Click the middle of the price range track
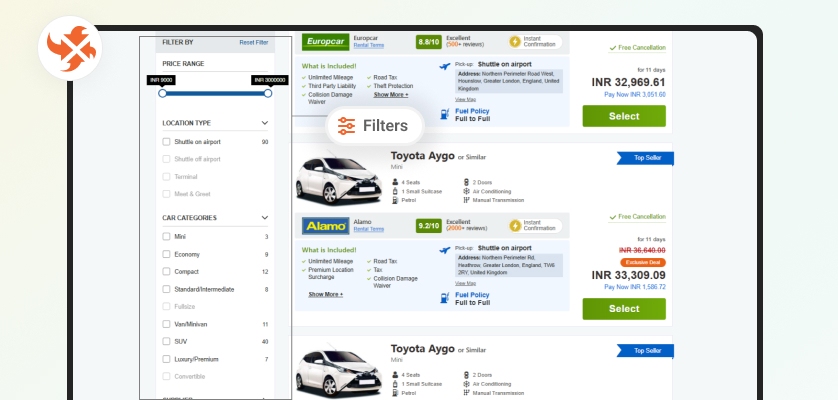This screenshot has width=838, height=400. [x=215, y=93]
